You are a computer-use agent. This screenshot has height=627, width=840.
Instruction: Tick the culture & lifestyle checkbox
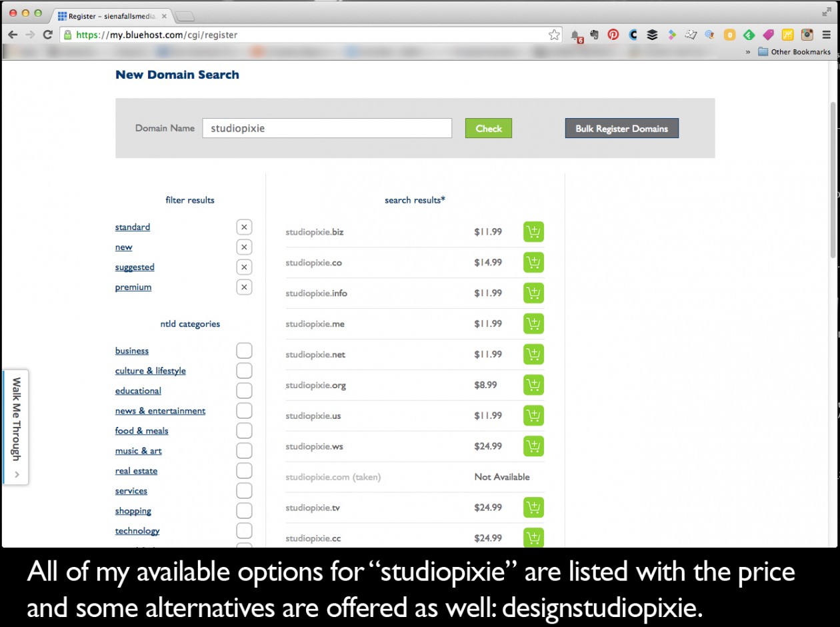point(244,371)
